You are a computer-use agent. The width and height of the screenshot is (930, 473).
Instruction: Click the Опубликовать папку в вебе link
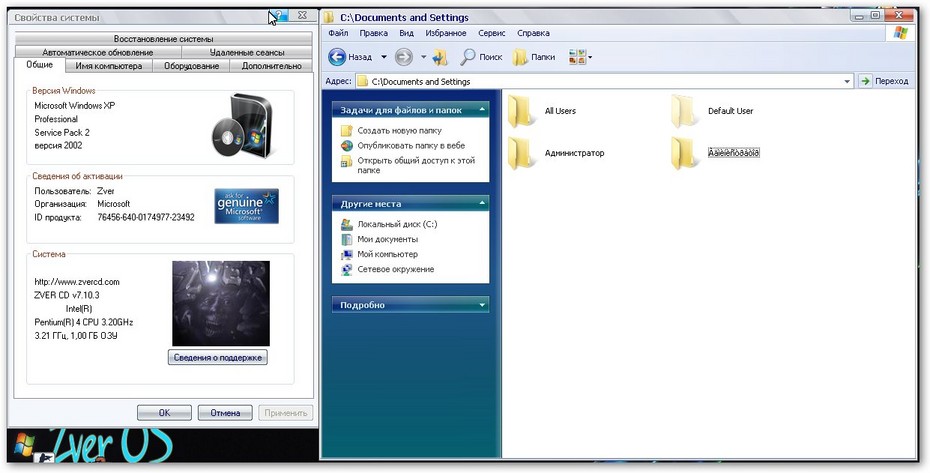[x=411, y=145]
